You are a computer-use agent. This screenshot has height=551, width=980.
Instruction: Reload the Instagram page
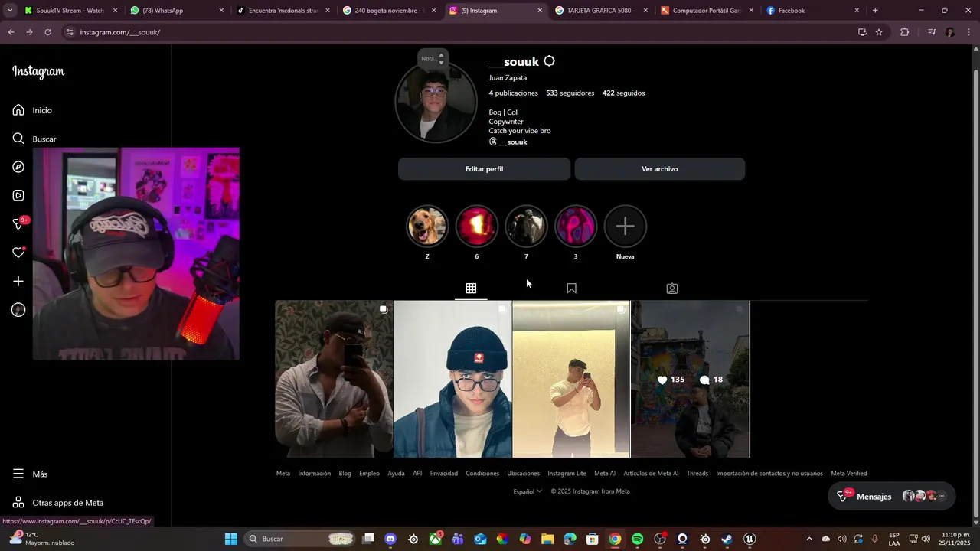(47, 32)
